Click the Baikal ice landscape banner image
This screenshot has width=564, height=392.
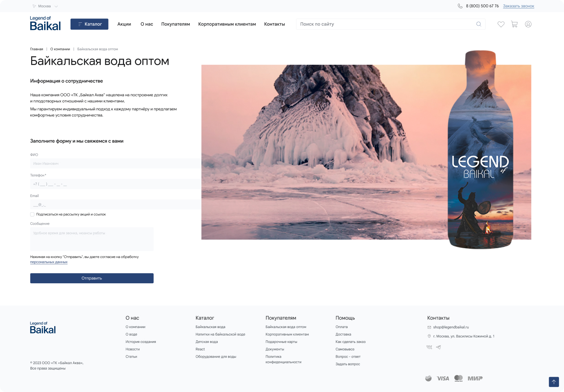[x=366, y=152]
